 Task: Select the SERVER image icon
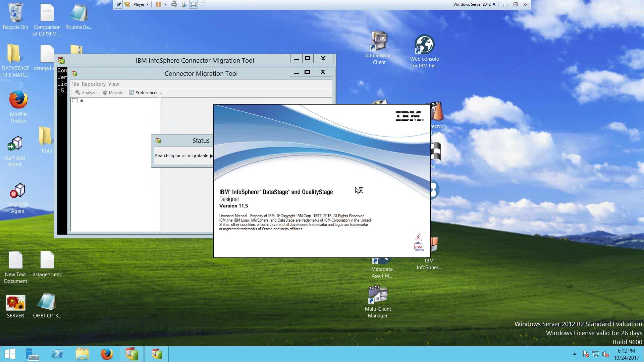tap(15, 307)
